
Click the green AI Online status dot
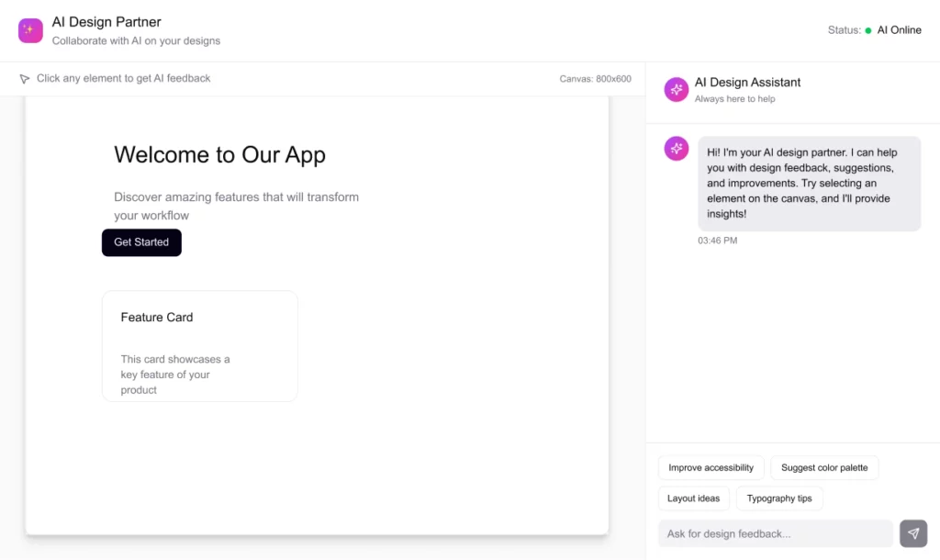click(868, 30)
